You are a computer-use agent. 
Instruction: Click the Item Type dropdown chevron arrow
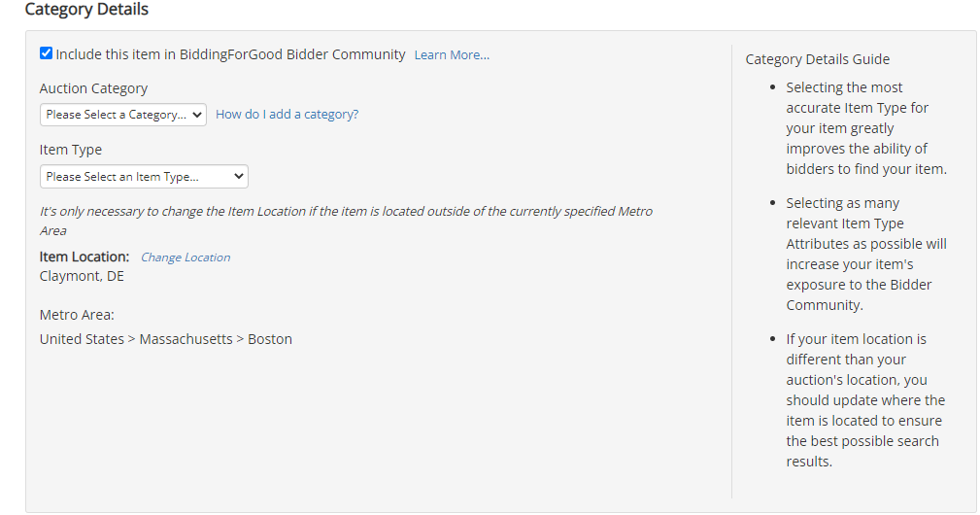[238, 176]
